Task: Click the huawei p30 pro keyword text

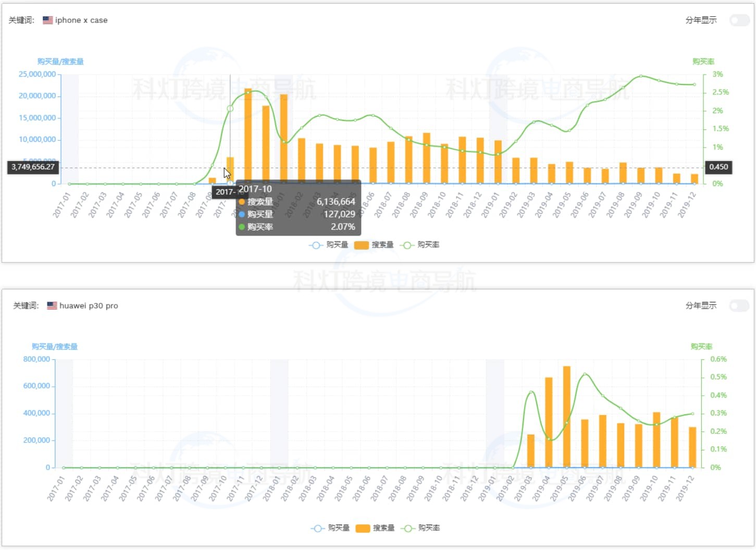Action: (89, 305)
